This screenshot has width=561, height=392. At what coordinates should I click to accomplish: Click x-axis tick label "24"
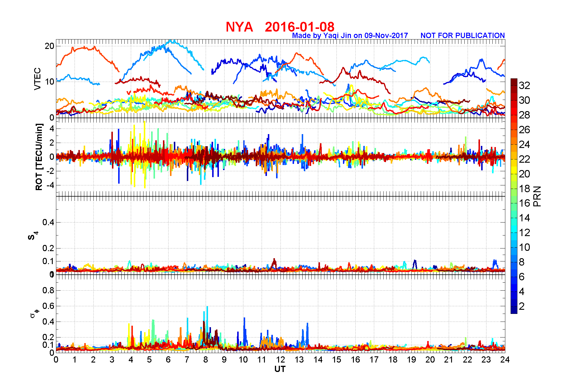[505, 360]
